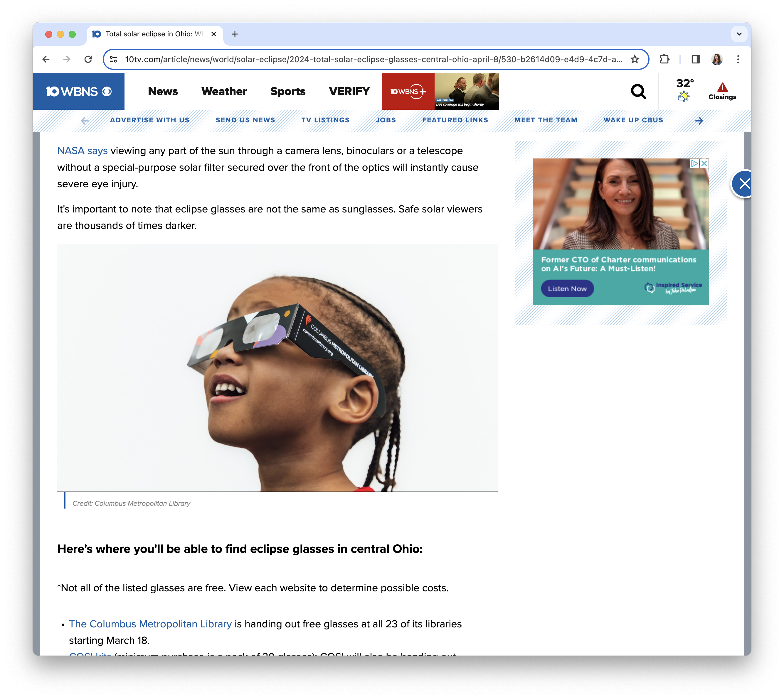Open the 10 WBNS+ red logo

(x=408, y=91)
